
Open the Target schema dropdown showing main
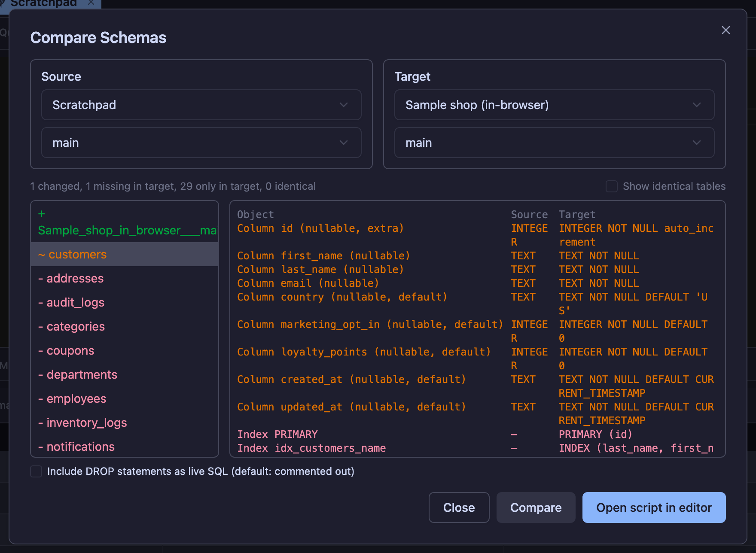coord(554,143)
